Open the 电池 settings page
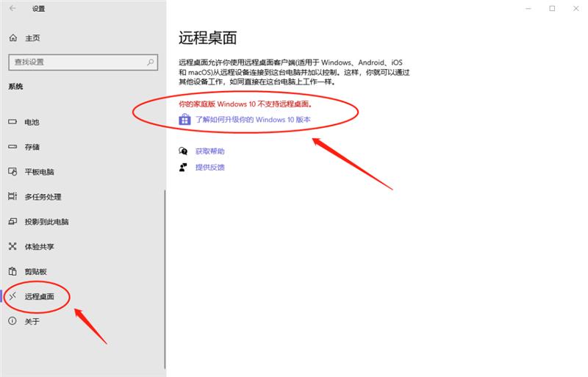The width and height of the screenshot is (588, 377). click(32, 122)
